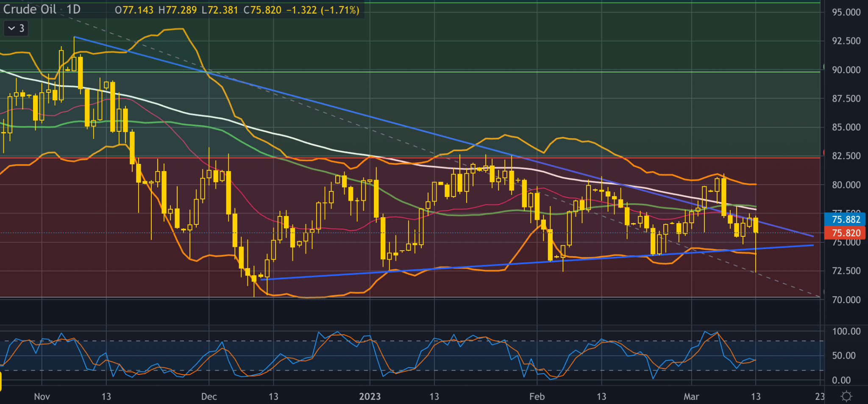
Task: Select the 90.000 price axis label
Action: pos(846,70)
